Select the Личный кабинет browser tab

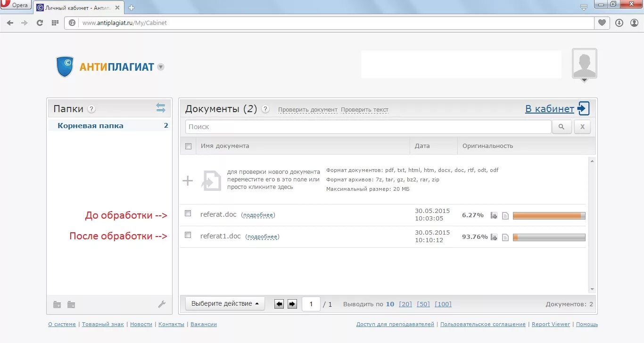[x=79, y=7]
